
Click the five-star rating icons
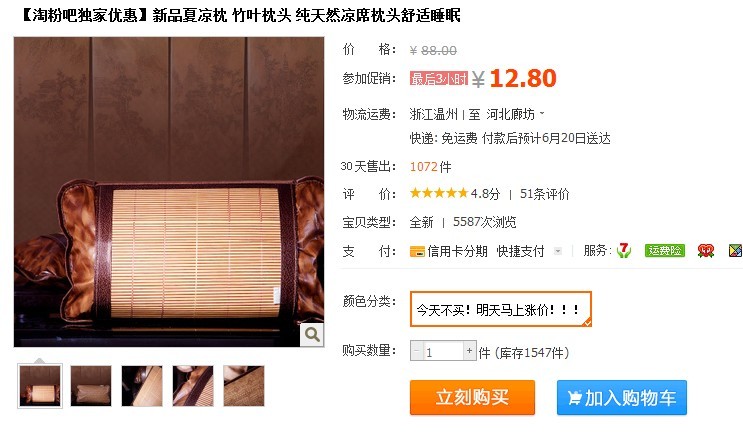coord(439,193)
